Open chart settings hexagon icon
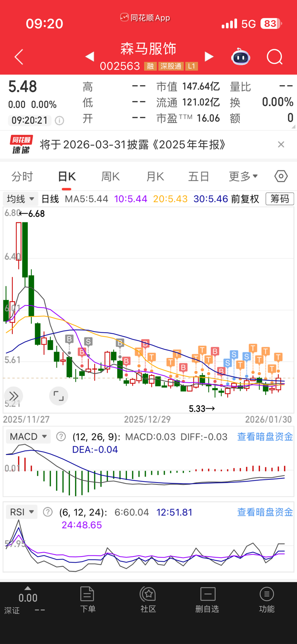297x644 pixels. (281, 176)
